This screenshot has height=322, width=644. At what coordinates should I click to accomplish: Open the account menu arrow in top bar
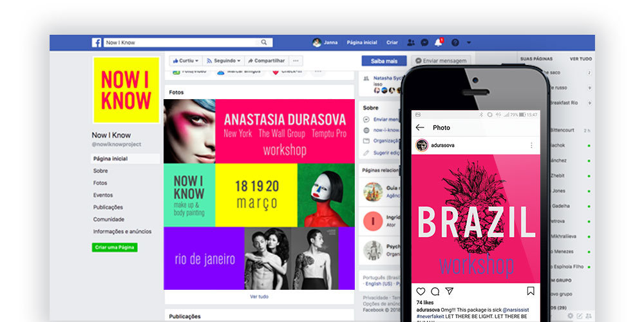click(469, 43)
